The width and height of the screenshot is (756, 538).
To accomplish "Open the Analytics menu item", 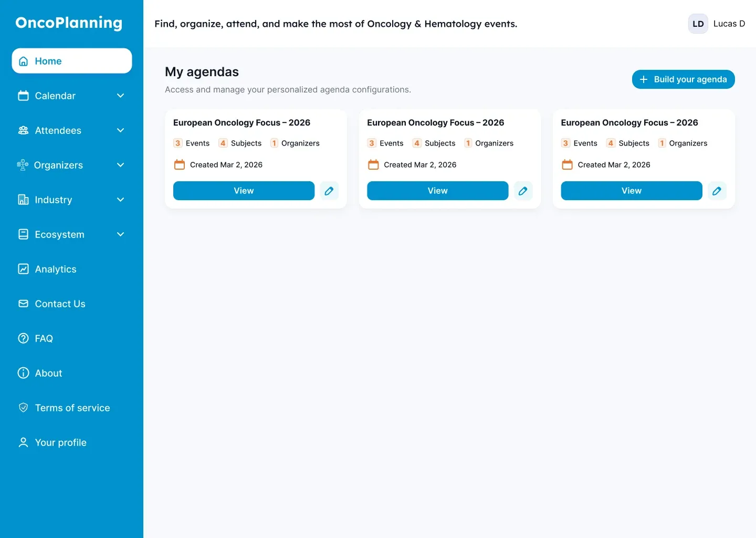I will tap(56, 269).
